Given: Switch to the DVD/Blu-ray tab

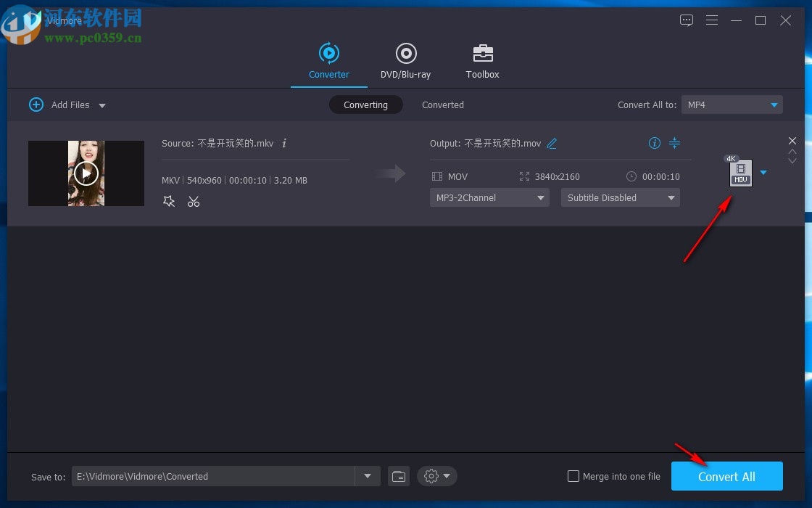Looking at the screenshot, I should (x=405, y=62).
